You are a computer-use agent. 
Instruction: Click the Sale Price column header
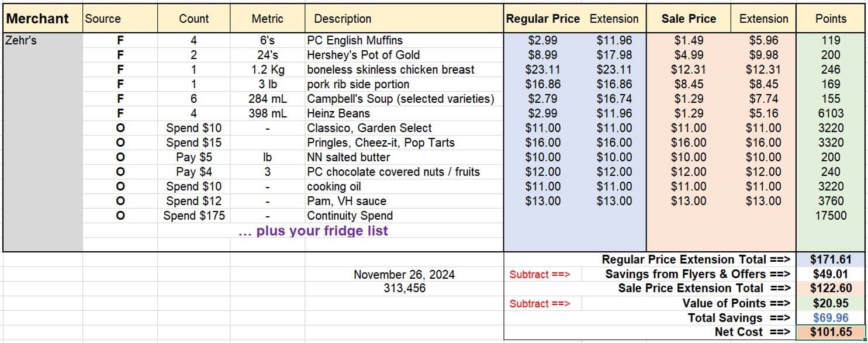689,18
